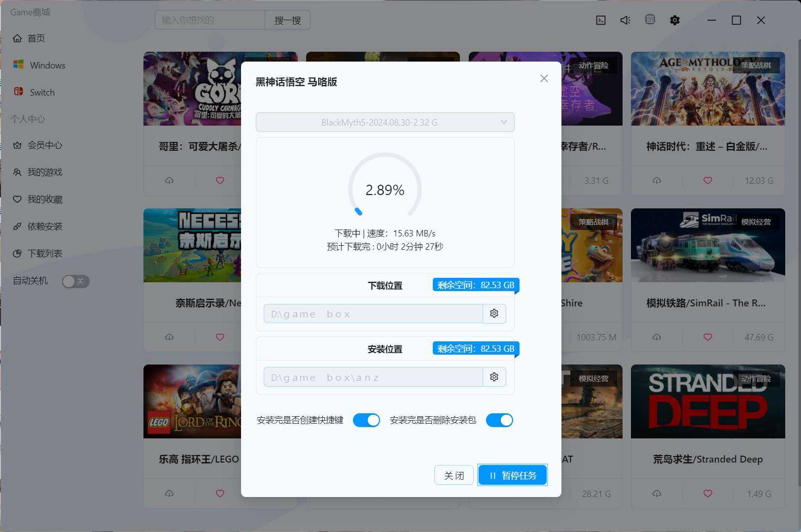Download cloud icon on 哥里 card
Screen dimensions: 801x532
[x=169, y=181]
